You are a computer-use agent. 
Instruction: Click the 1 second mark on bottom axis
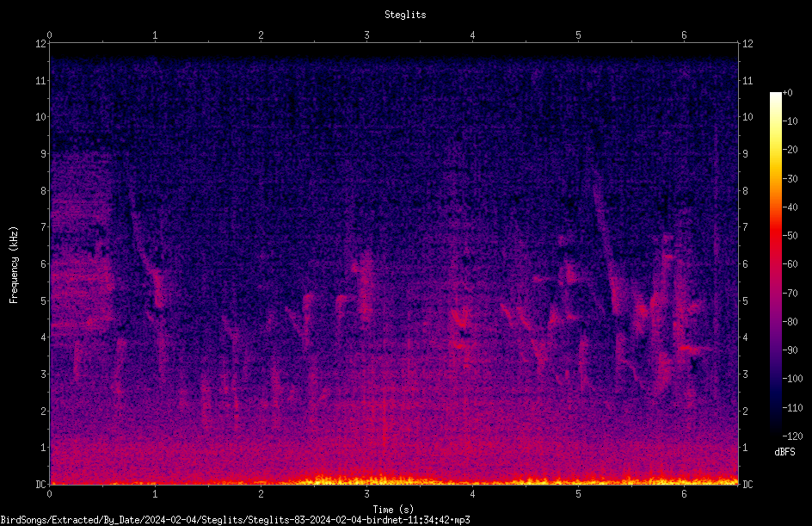tap(155, 494)
